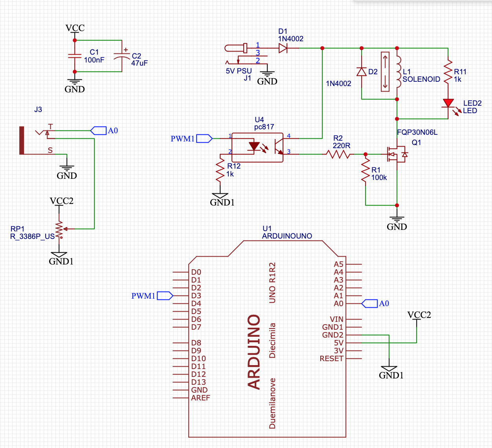Select the large ARDUINO logo text

coord(254,352)
